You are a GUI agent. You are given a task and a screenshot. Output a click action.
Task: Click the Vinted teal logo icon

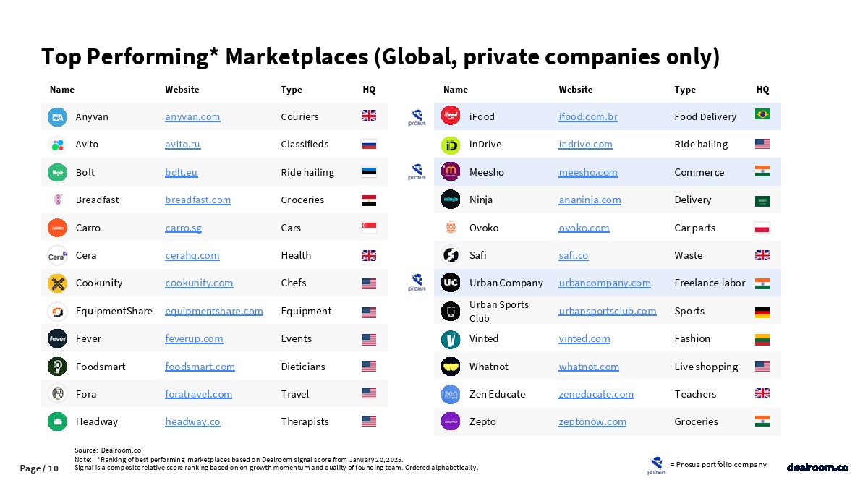tap(451, 338)
